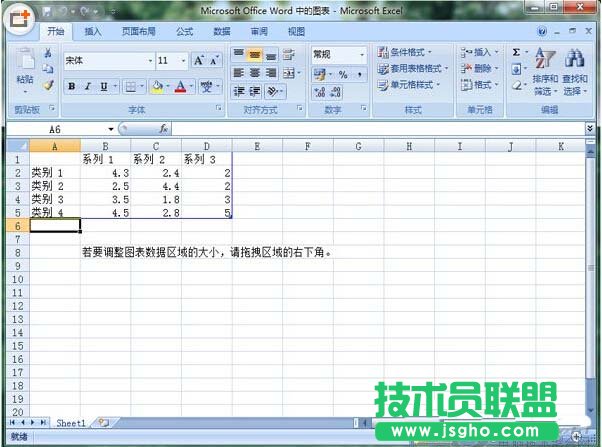Align text left

click(x=238, y=73)
